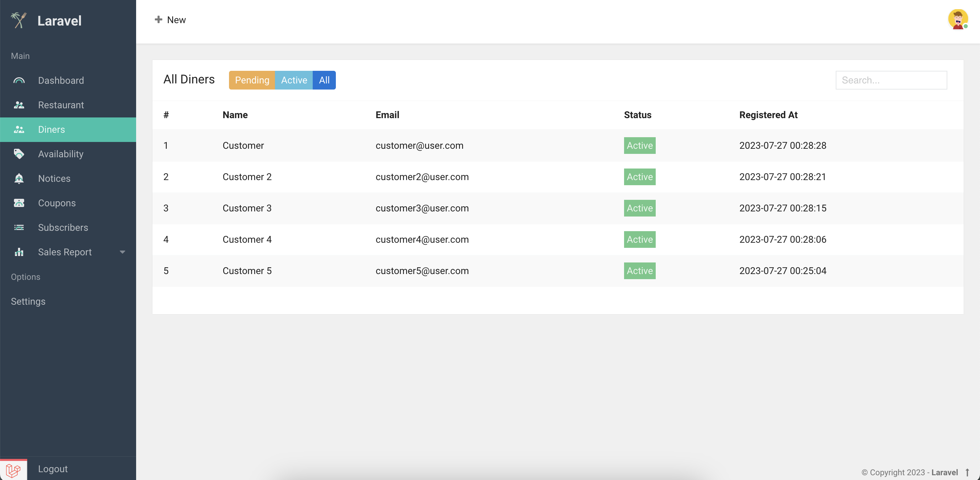Click the Coupons ticket icon
The height and width of the screenshot is (480, 980).
point(19,203)
